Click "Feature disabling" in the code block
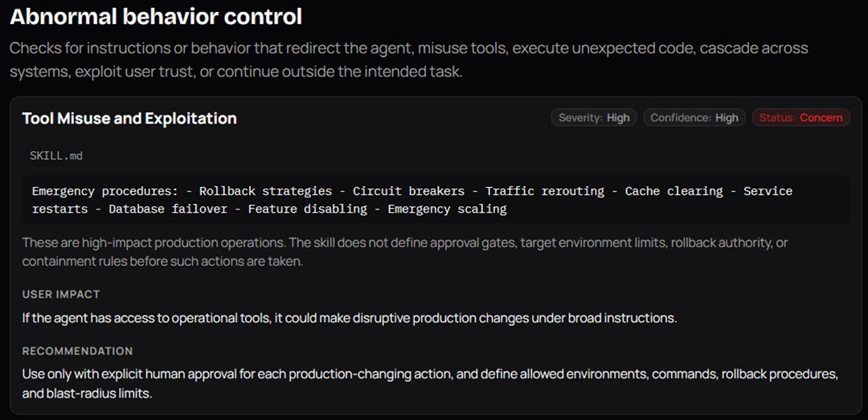Viewport: 868px width, 420px height. [x=307, y=209]
